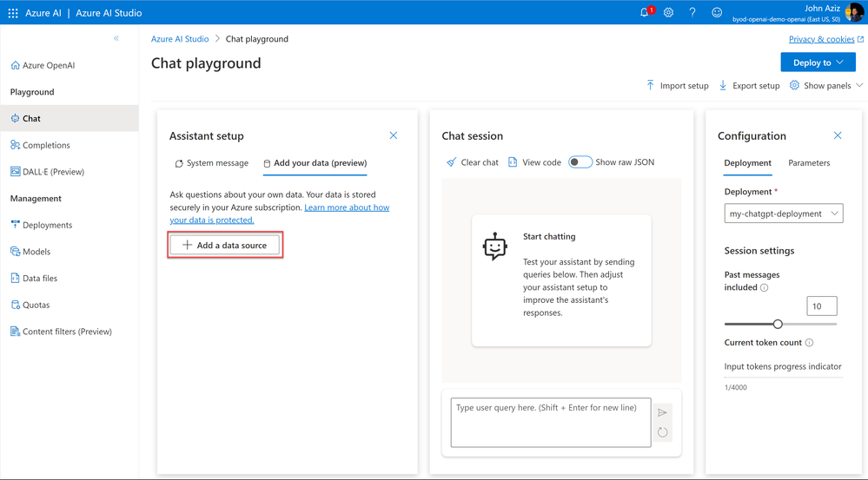Open the feedback smiley icon

tap(717, 13)
